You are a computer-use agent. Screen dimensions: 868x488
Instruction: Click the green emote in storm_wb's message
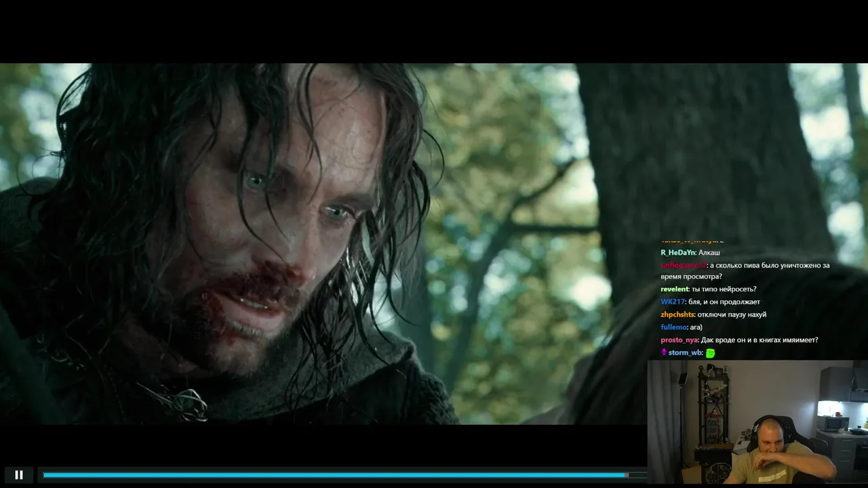(710, 353)
